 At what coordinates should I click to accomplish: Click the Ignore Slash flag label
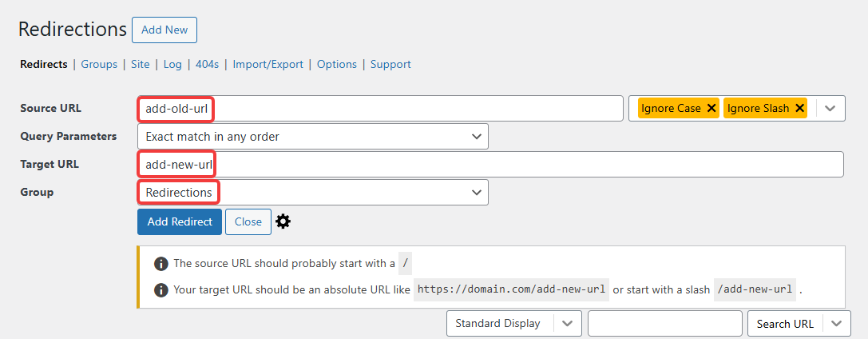[x=758, y=109]
